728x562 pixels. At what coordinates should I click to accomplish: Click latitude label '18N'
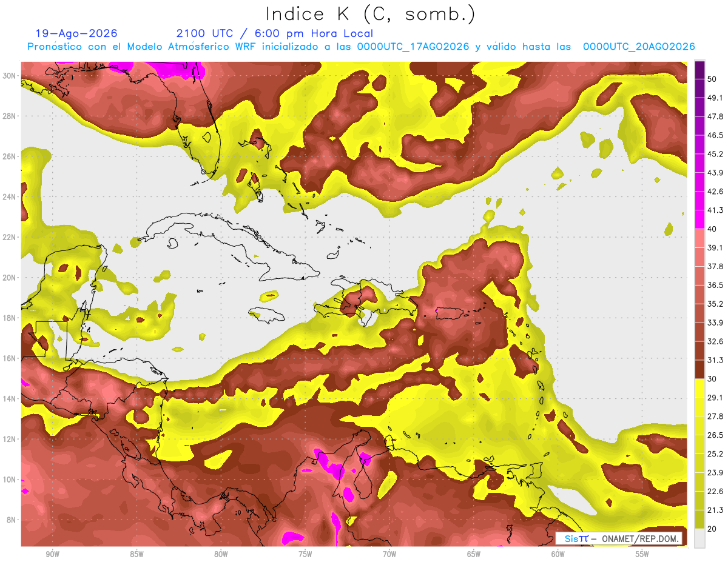click(10, 318)
